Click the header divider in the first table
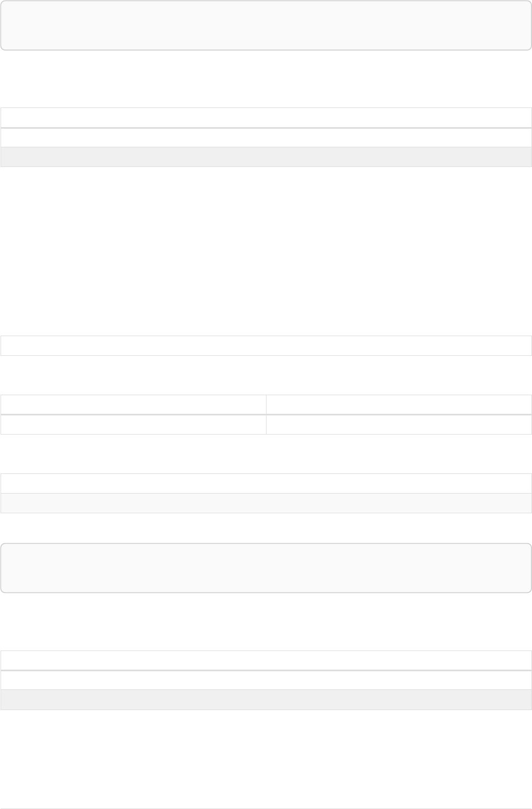Viewport: 532px width, 809px height. click(x=266, y=128)
